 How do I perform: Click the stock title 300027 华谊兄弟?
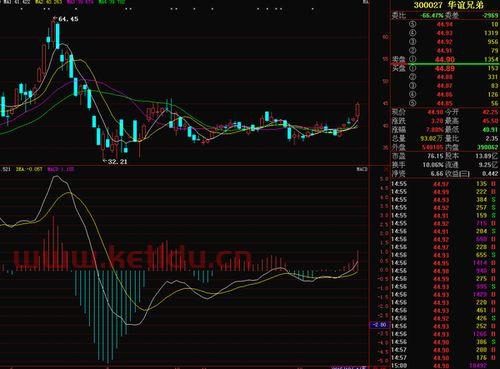pos(448,5)
